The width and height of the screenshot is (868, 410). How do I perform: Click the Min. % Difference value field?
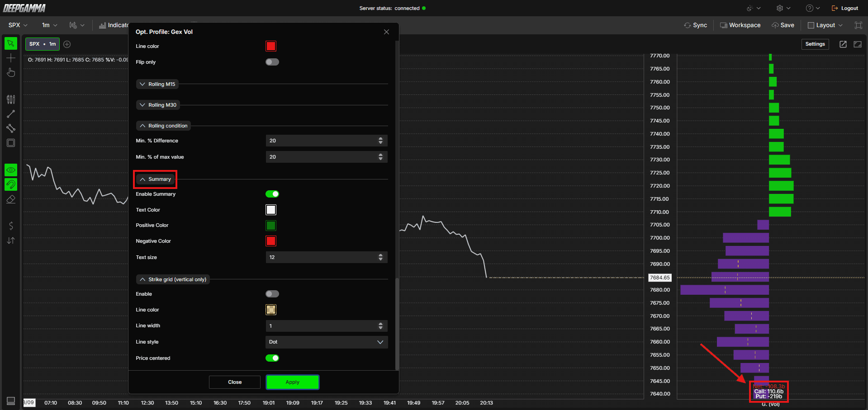(x=327, y=141)
